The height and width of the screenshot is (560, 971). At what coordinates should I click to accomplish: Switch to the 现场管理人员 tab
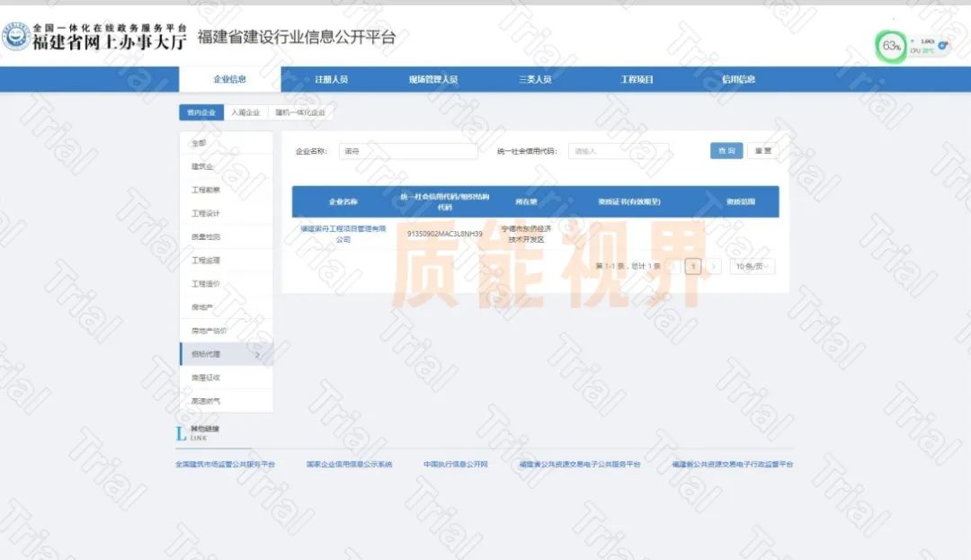pyautogui.click(x=432, y=79)
